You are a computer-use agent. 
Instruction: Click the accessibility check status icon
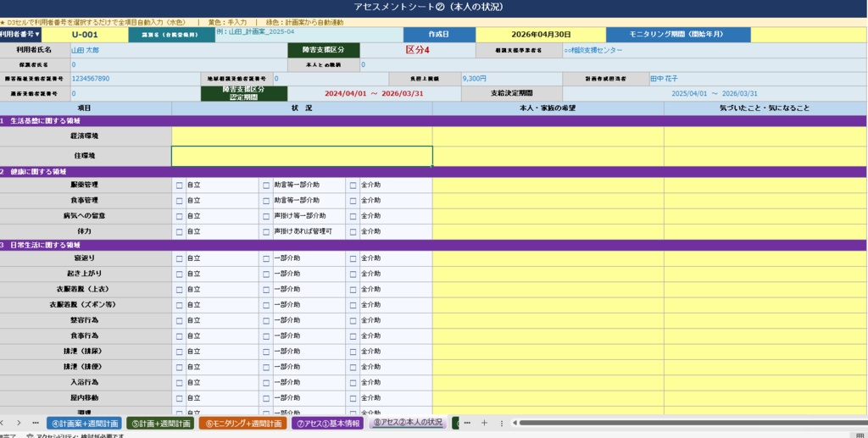tap(30, 436)
